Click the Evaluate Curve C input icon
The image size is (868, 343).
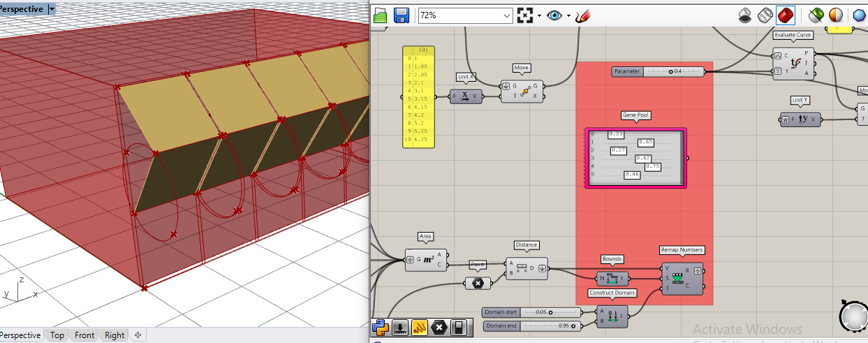(779, 56)
